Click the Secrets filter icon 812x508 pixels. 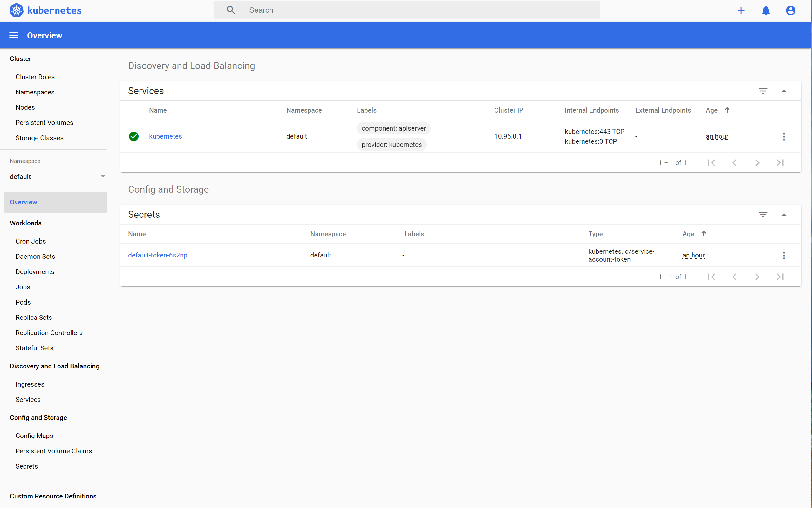click(x=763, y=214)
